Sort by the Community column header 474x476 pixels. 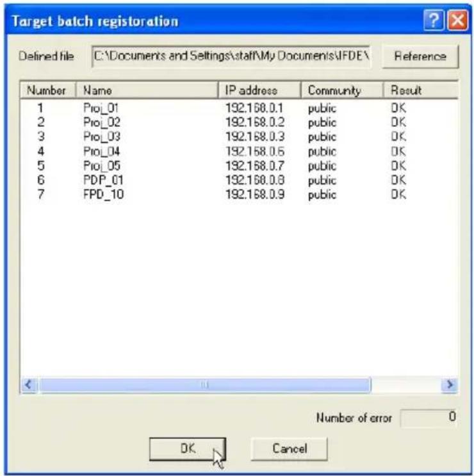(342, 90)
